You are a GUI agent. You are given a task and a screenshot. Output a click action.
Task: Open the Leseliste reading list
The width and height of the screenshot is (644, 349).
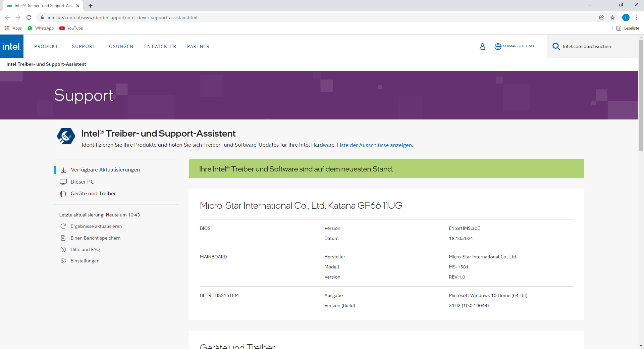(x=628, y=28)
